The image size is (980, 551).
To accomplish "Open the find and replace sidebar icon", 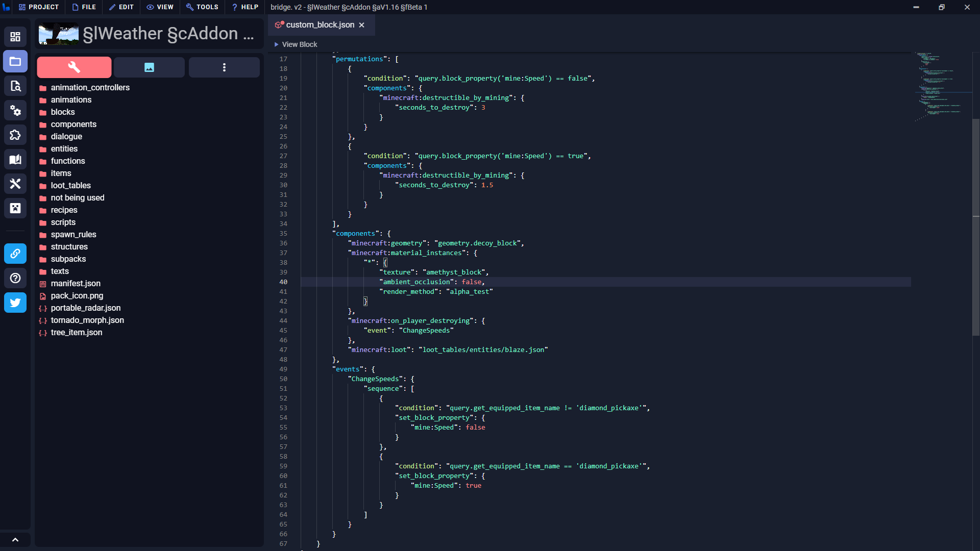I will point(15,86).
